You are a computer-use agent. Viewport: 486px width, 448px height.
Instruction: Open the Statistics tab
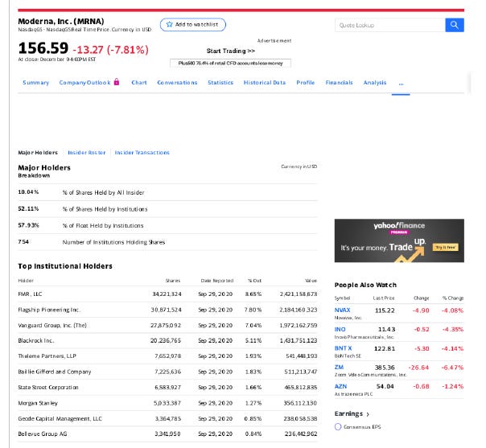click(x=220, y=82)
